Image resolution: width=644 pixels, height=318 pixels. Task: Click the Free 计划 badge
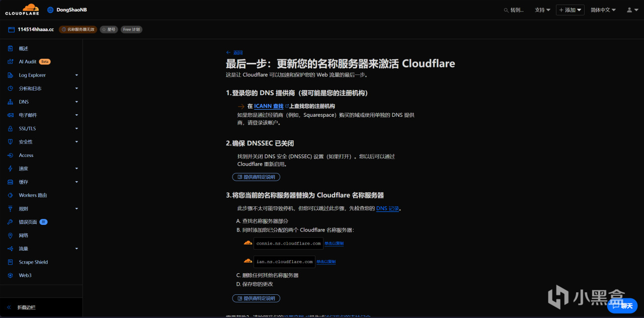tap(131, 30)
